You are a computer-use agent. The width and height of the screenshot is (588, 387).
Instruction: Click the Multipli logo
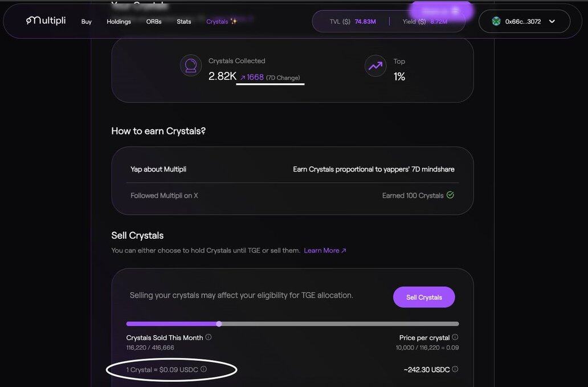point(46,21)
